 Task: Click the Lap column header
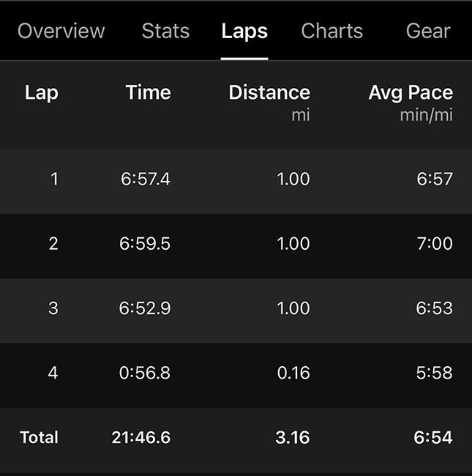coord(41,93)
